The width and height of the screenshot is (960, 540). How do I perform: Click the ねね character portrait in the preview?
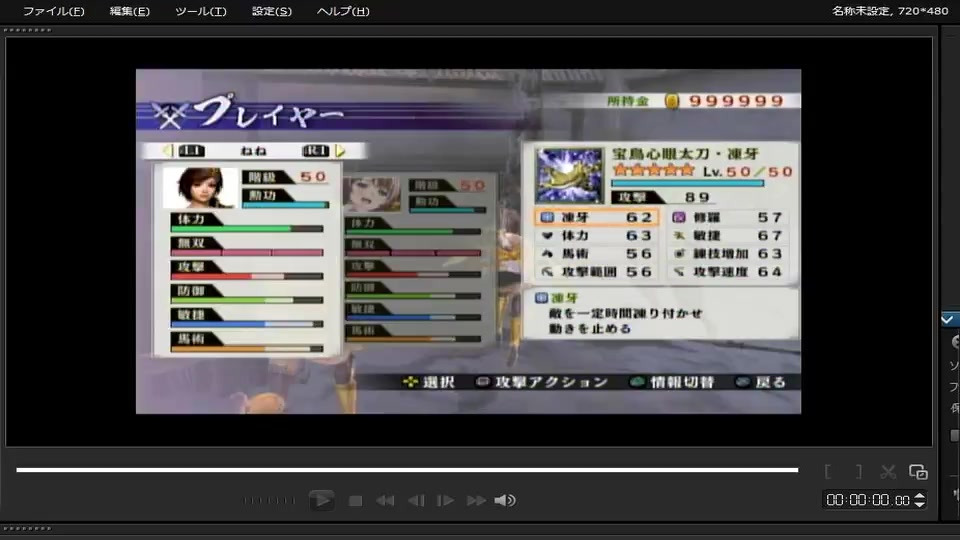pos(200,187)
